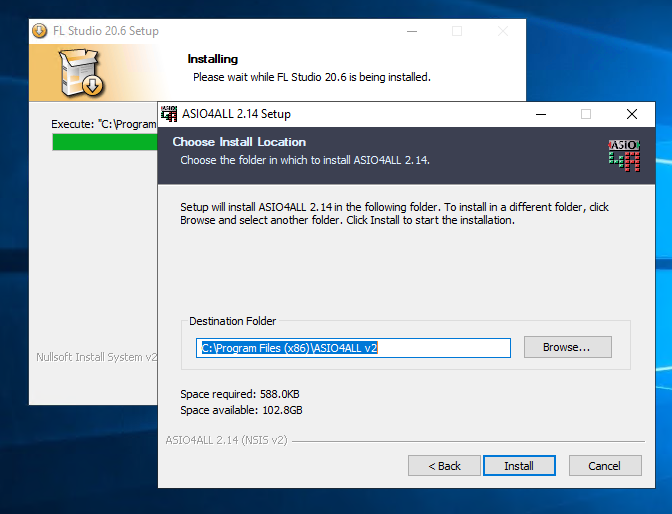Click the FL Studio installer box icon
The height and width of the screenshot is (514, 672).
pos(81,72)
